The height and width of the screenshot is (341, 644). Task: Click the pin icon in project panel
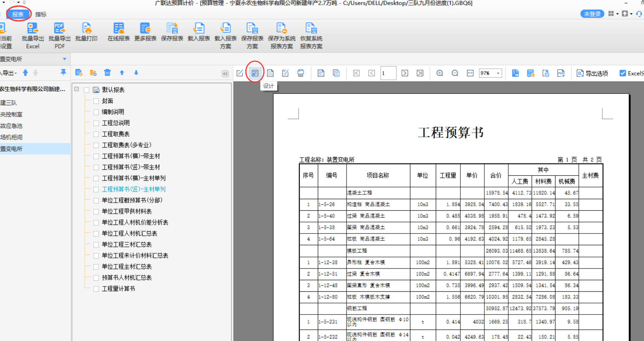pyautogui.click(x=63, y=73)
